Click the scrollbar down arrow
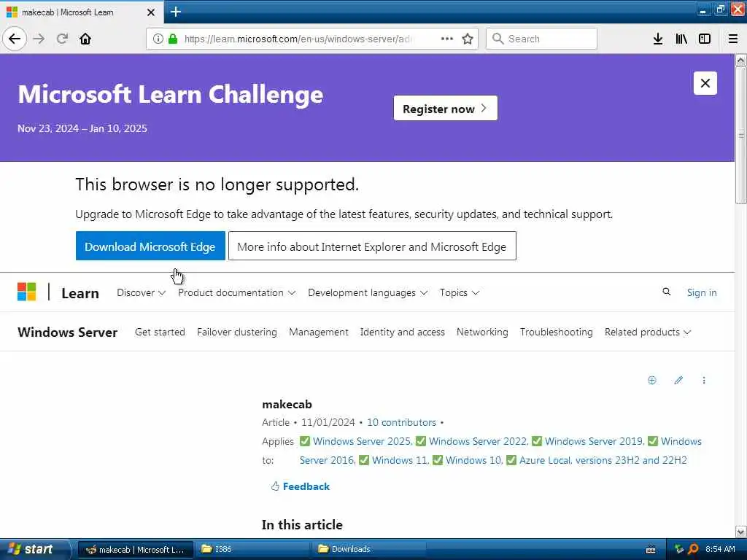Screen dimensions: 747x560 tap(740, 532)
